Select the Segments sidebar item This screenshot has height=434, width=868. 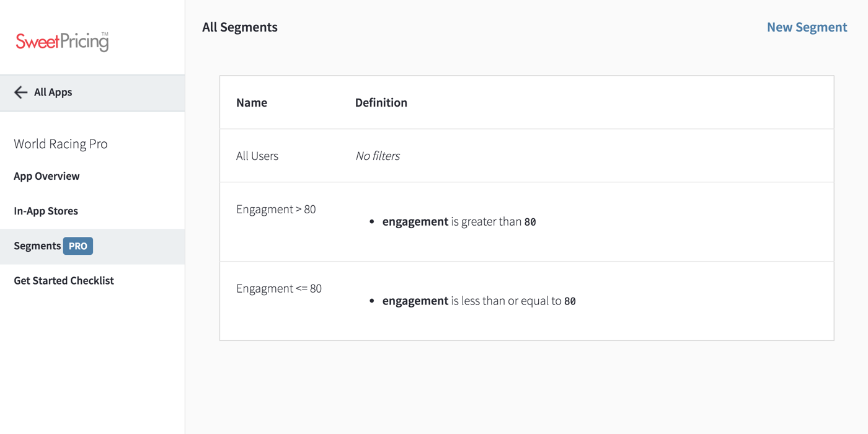[92, 246]
